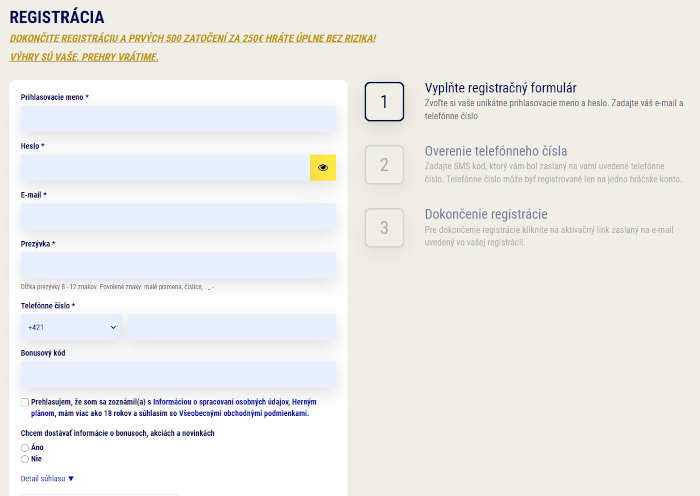The height and width of the screenshot is (496, 700).
Task: Click the step 3 number box
Action: 384,228
